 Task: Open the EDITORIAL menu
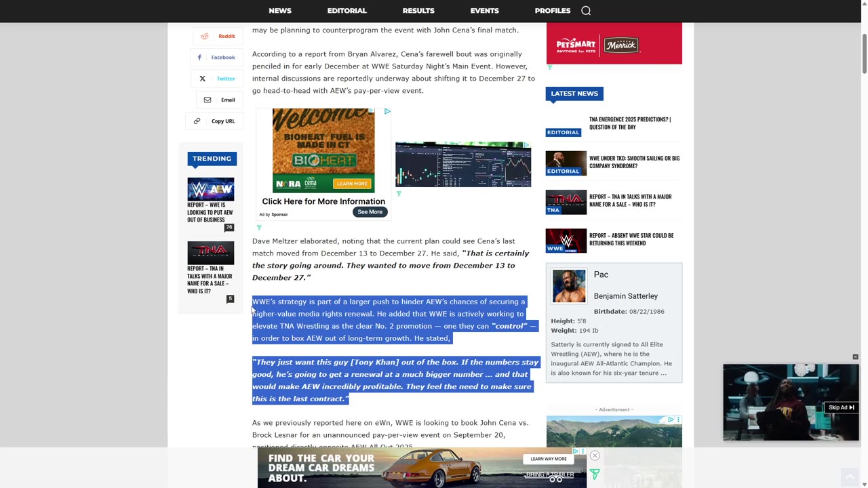(x=347, y=11)
